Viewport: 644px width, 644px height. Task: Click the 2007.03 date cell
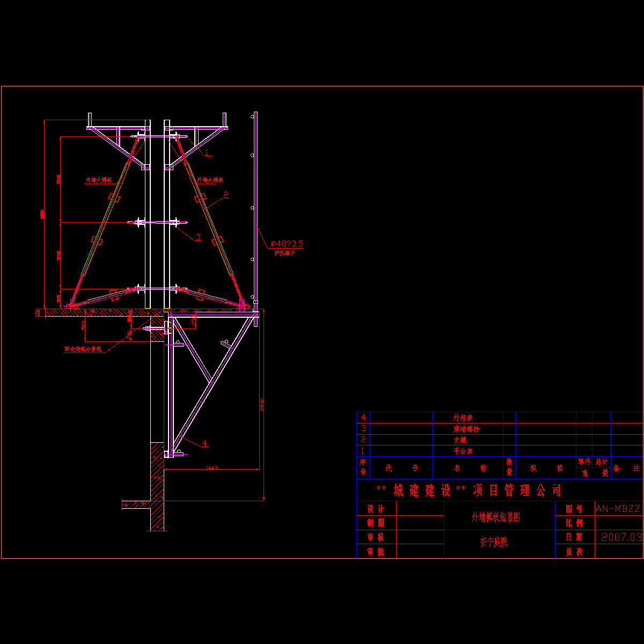(x=621, y=537)
